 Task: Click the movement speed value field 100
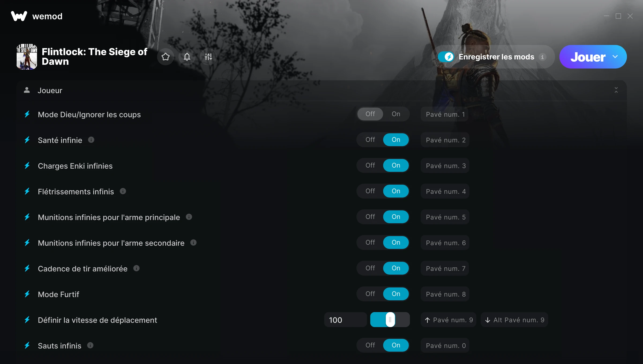(345, 320)
